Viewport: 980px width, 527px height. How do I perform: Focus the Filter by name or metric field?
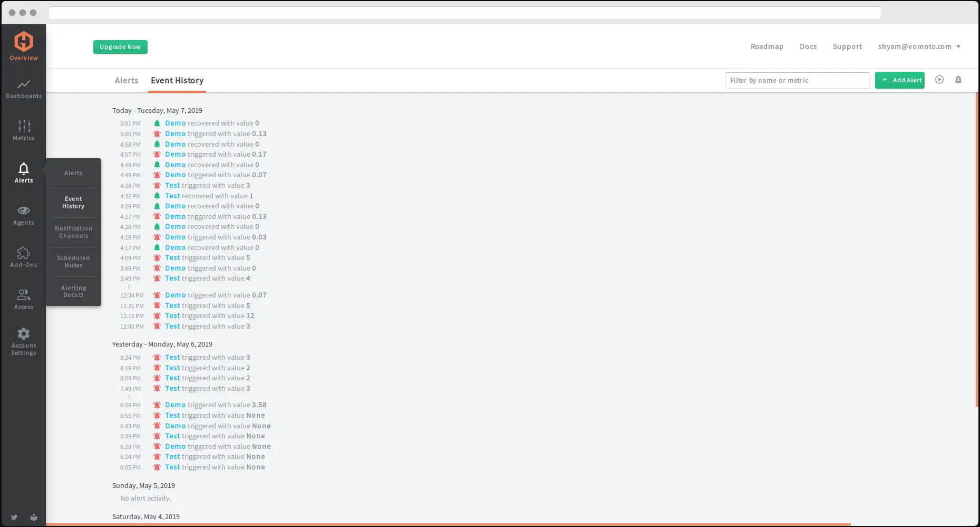point(797,80)
